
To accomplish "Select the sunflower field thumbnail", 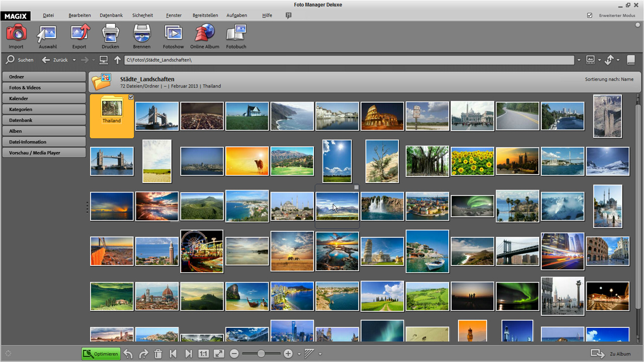I will (472, 161).
